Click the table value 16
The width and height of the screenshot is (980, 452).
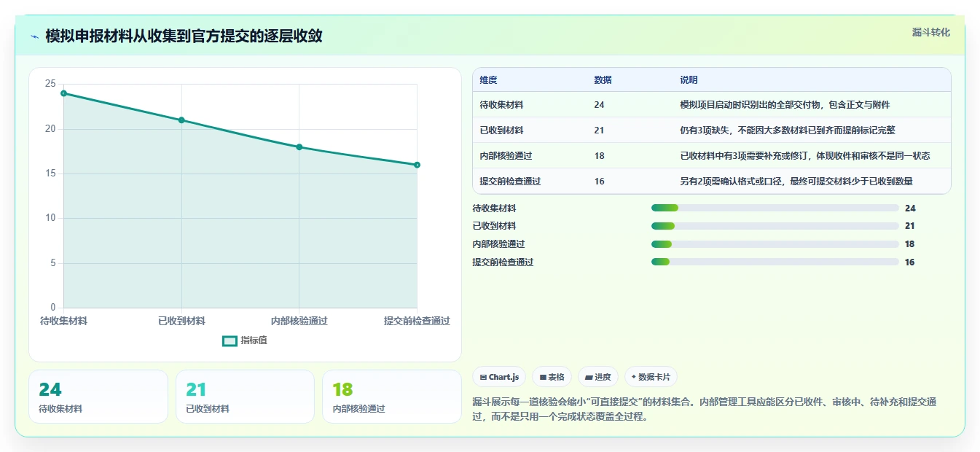pyautogui.click(x=599, y=182)
